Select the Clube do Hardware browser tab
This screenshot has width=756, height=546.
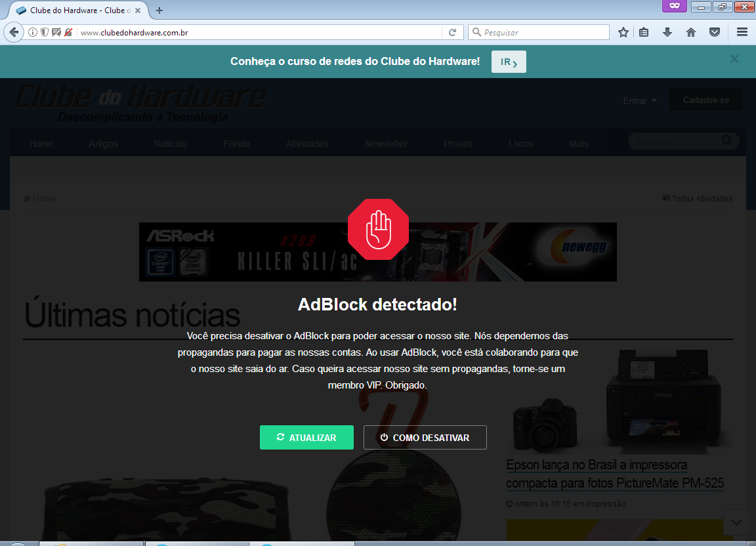point(77,10)
